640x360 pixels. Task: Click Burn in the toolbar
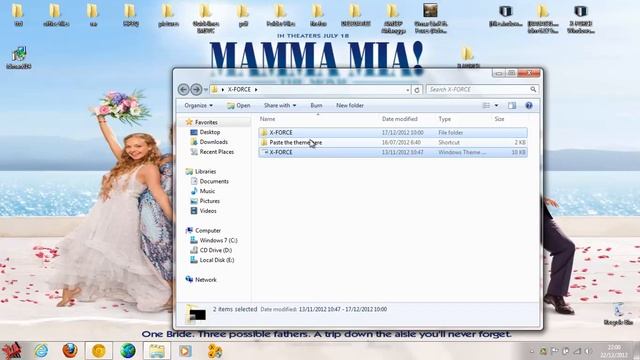click(x=316, y=105)
